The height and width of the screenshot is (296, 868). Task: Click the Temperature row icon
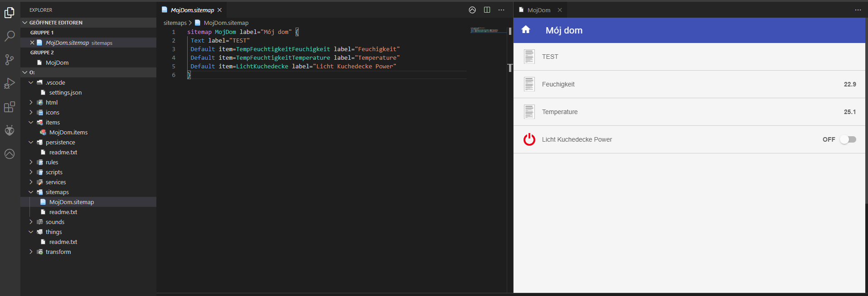click(x=529, y=112)
